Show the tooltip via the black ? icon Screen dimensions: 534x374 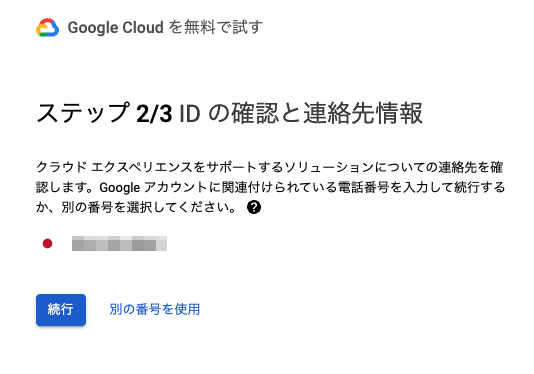[x=254, y=207]
